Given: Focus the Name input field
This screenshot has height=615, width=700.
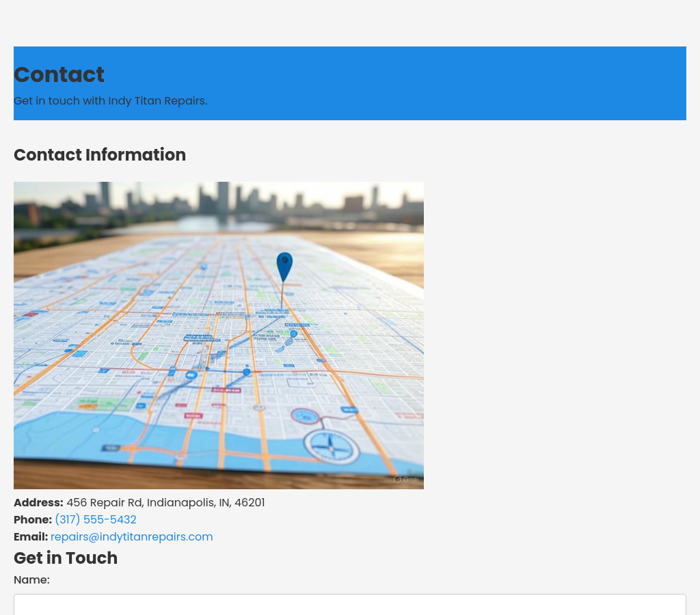Looking at the screenshot, I should tap(349, 605).
